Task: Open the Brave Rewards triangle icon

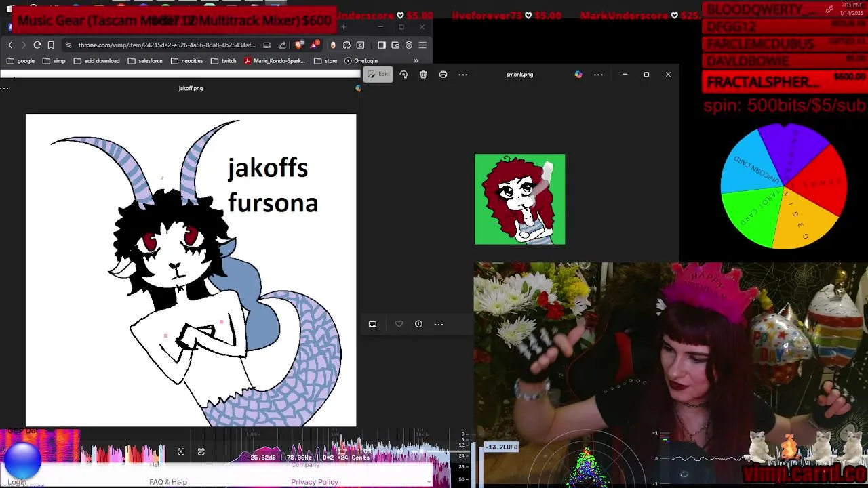Action: point(316,45)
